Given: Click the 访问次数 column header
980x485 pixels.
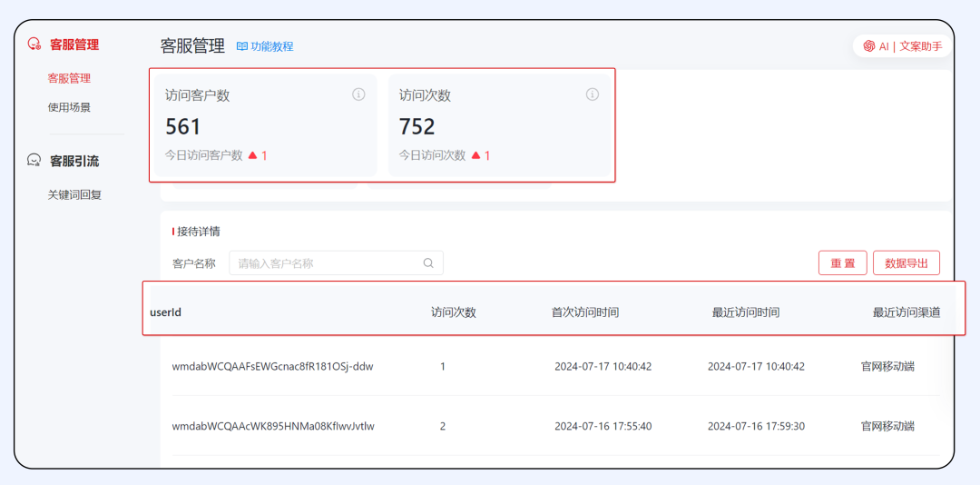Looking at the screenshot, I should (454, 312).
